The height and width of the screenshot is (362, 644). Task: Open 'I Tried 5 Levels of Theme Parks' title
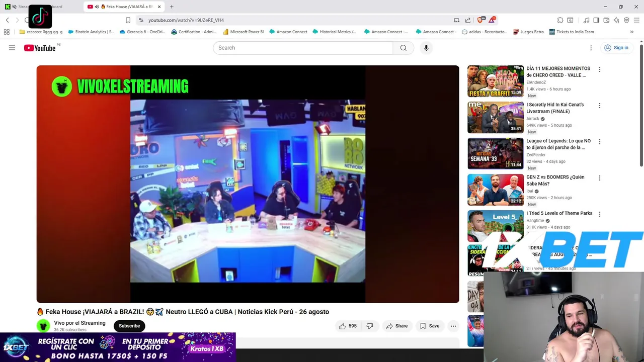click(559, 213)
